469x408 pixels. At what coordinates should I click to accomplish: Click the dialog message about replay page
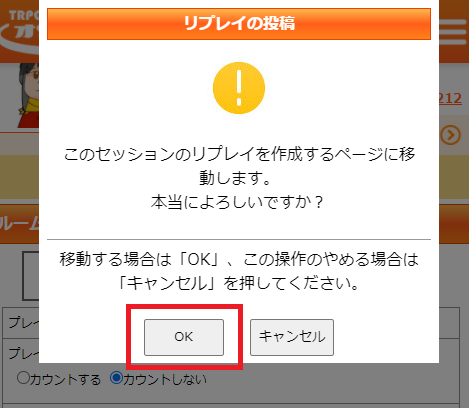[239, 178]
